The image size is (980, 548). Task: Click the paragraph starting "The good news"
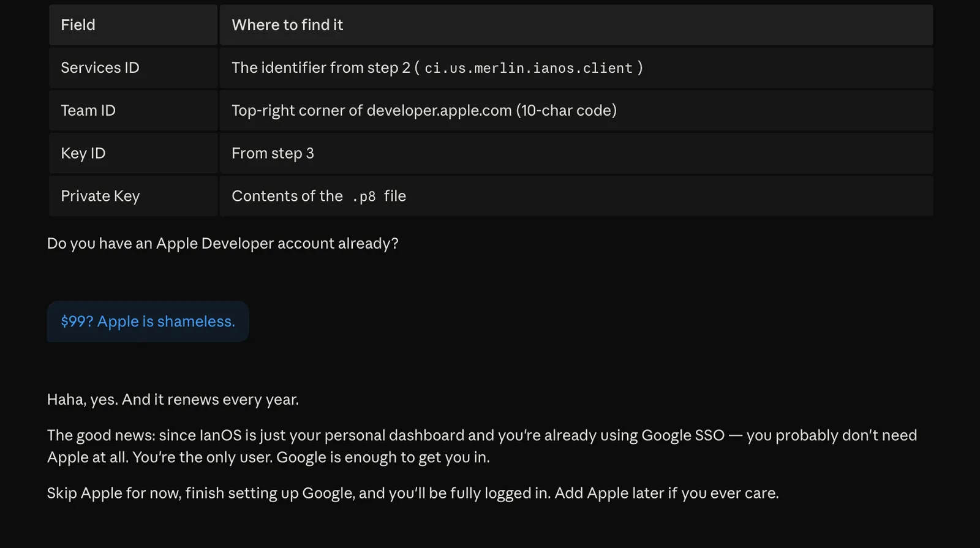click(x=482, y=446)
